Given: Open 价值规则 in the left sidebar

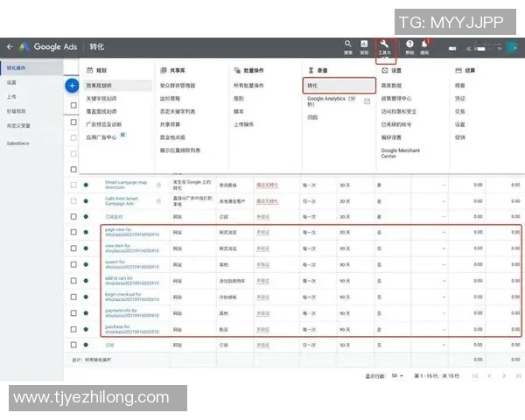Looking at the screenshot, I should (x=16, y=111).
